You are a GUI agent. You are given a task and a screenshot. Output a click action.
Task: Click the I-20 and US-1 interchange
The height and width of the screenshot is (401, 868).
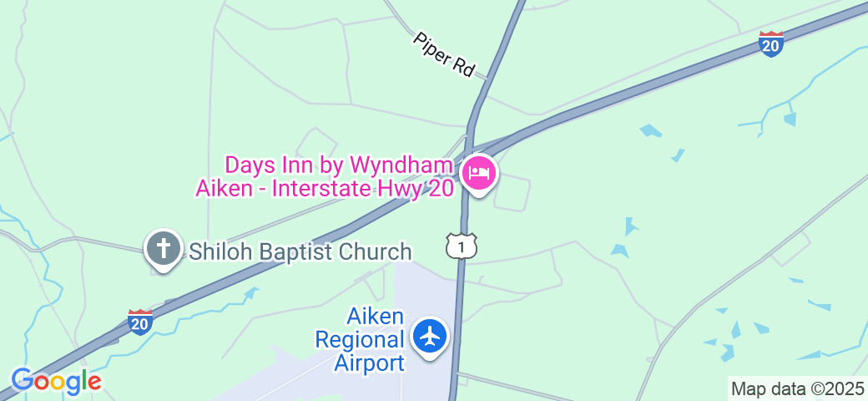(x=475, y=145)
